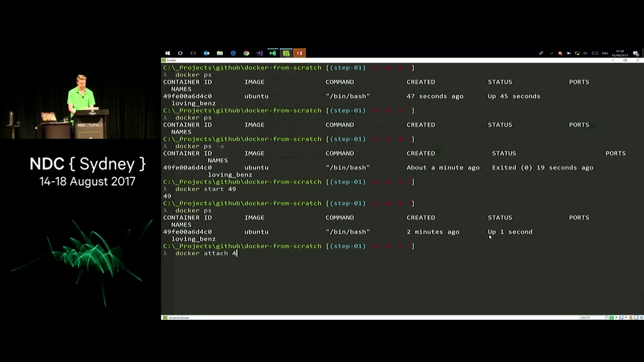Open the People icon in system tray

pos(541,53)
